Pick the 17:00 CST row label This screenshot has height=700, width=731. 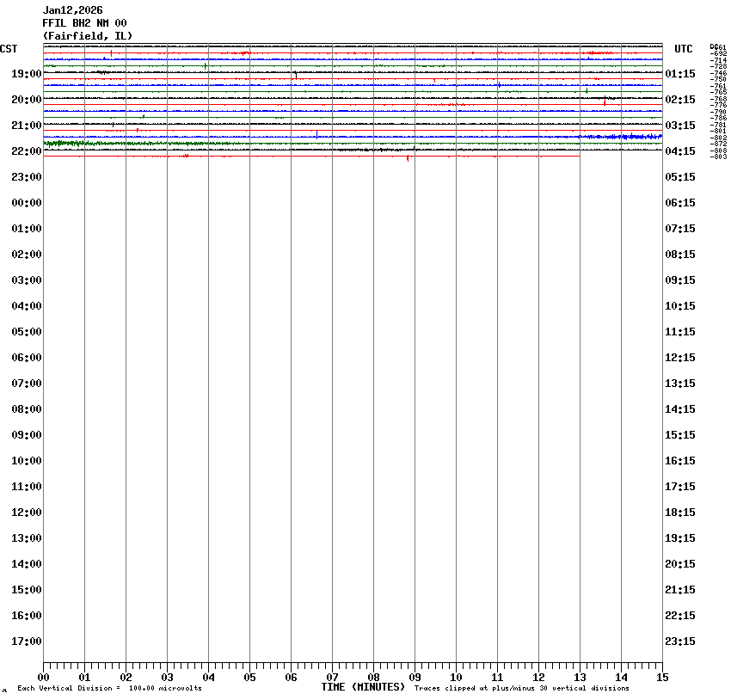point(27,642)
